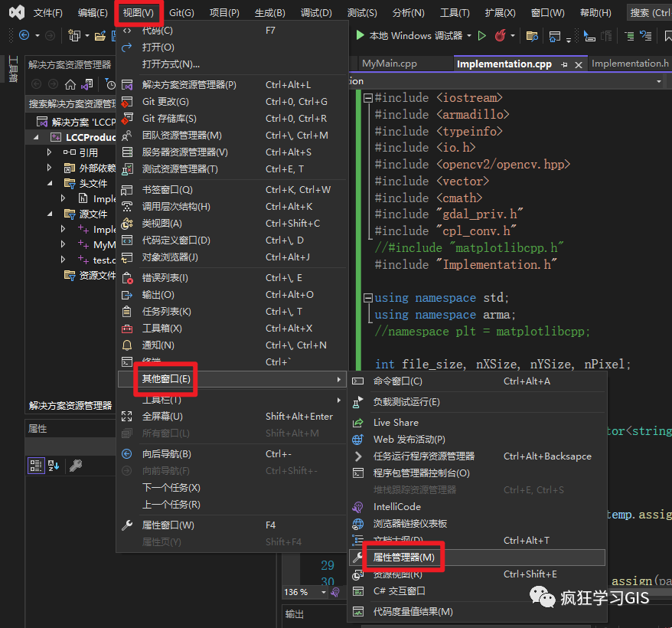Image resolution: width=672 pixels, height=628 pixels.
Task: Choose C# 交互窗口 entry
Action: [477, 591]
